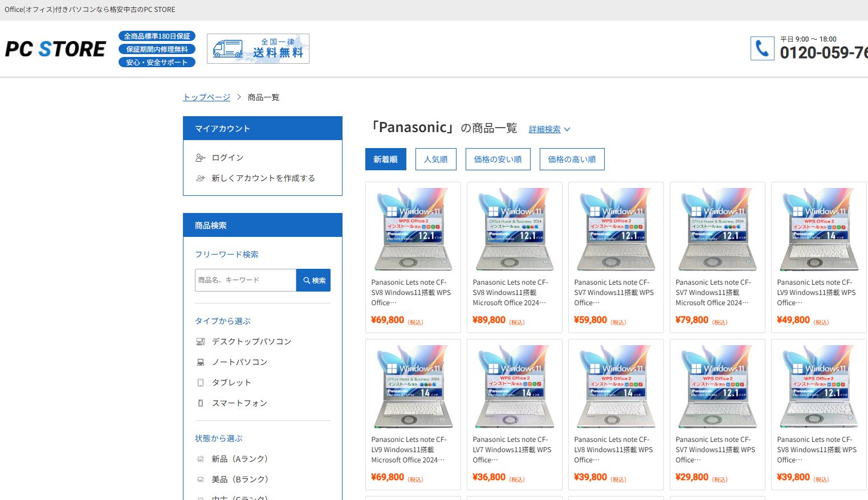This screenshot has height=500, width=868.
Task: Click the 美品 (Bランク) rank icon
Action: tap(200, 479)
